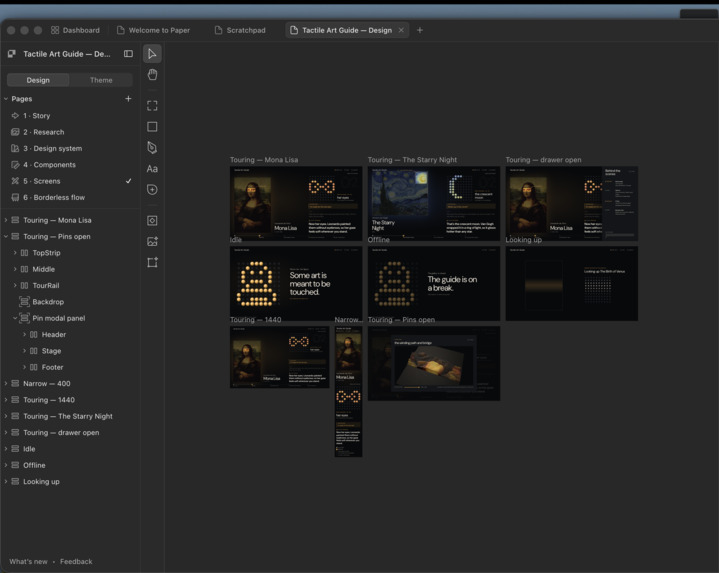Viewport: 719px width, 573px height.
Task: Select the Text (Aa) tool
Action: tap(152, 169)
